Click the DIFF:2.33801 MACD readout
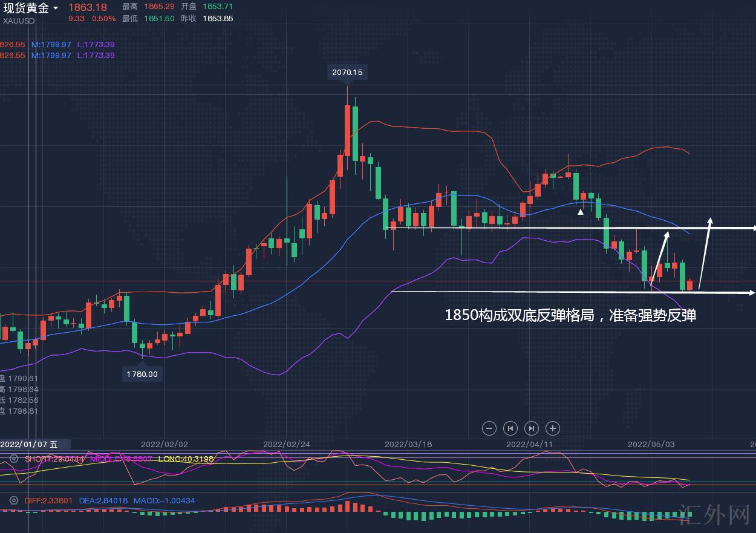756x533 pixels. pos(48,501)
